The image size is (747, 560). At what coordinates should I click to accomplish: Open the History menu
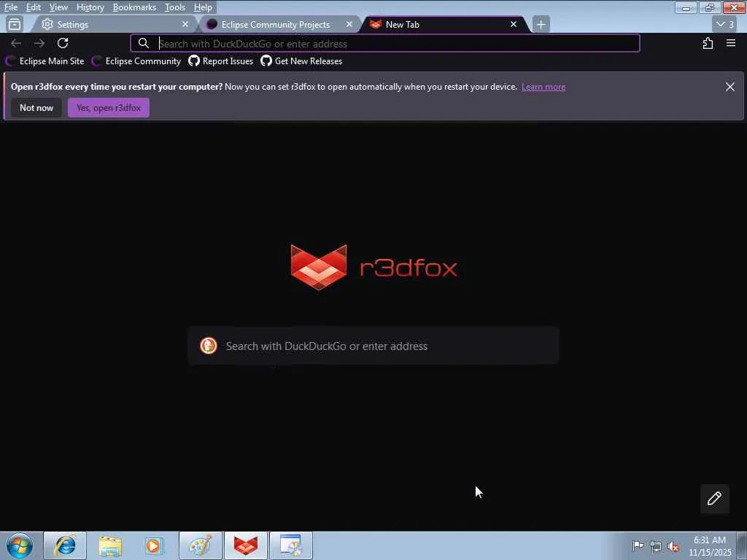point(90,7)
